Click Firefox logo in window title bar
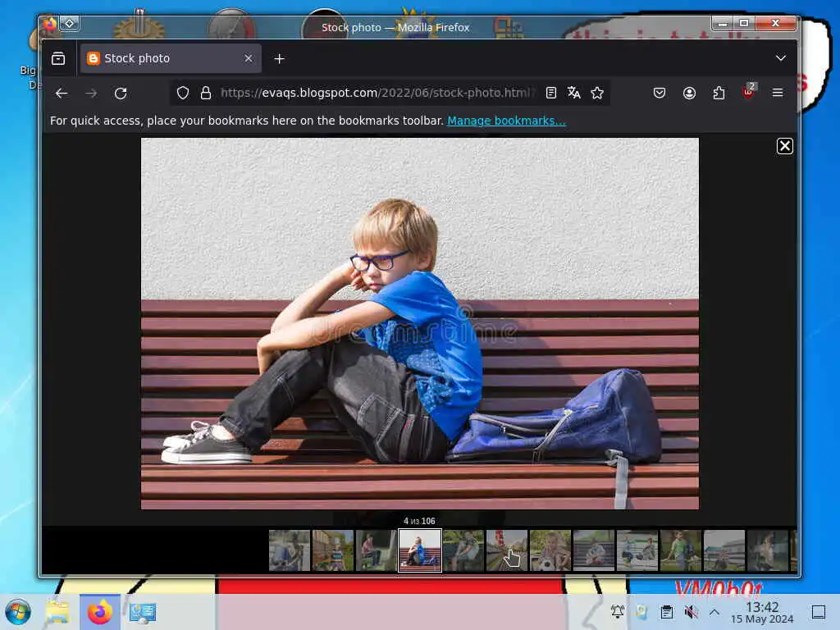This screenshot has width=840, height=630. tap(49, 24)
